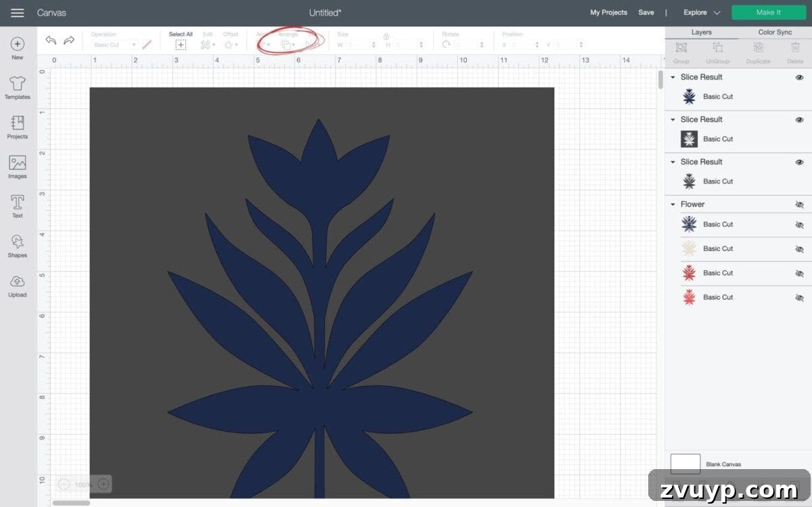Viewport: 812px width, 507px height.
Task: Switch to the Layers tab
Action: click(702, 32)
